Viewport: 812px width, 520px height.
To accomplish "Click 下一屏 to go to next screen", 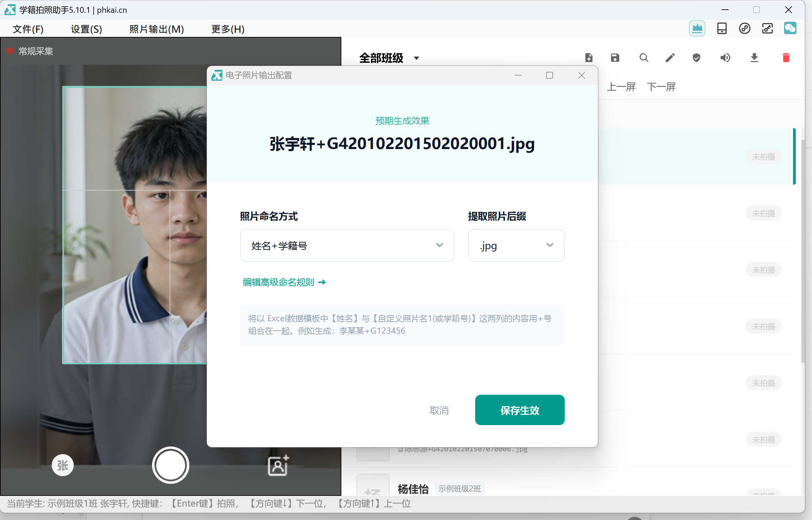I will click(661, 87).
